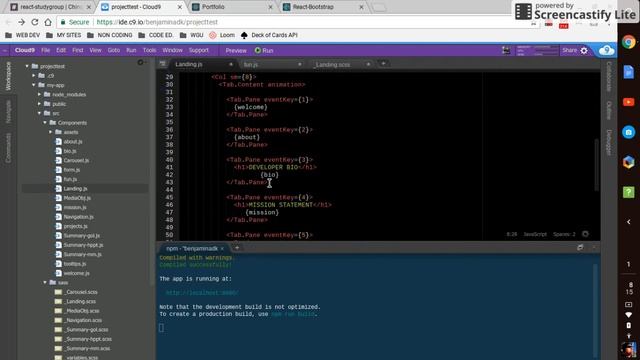The image size is (640, 360).
Task: Open the Navigate side panel
Action: coord(8,111)
